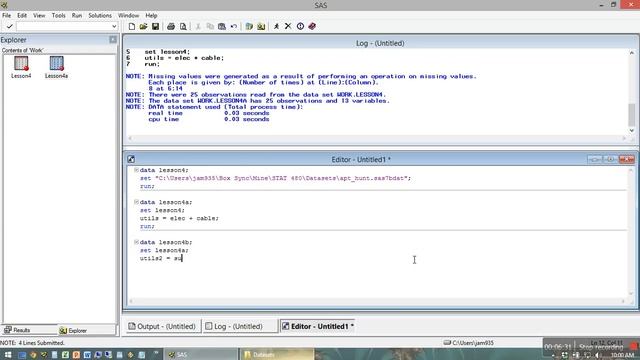The width and height of the screenshot is (640, 360).
Task: Click the Cut scissors icon
Action: pyautogui.click(x=198, y=27)
